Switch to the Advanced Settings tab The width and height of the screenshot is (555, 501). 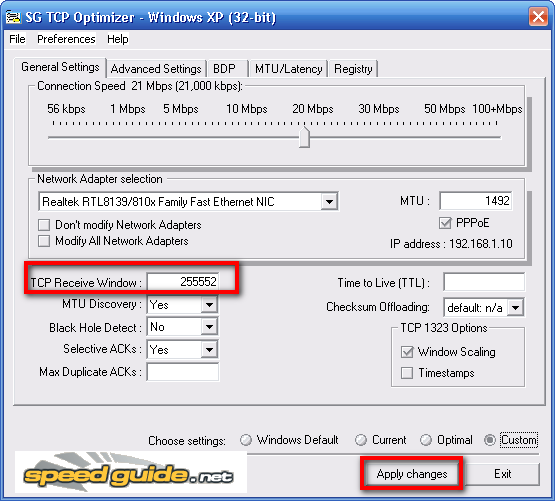point(156,69)
